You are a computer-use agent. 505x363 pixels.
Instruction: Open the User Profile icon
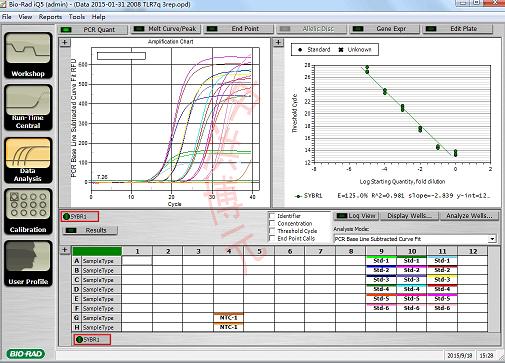point(28,263)
